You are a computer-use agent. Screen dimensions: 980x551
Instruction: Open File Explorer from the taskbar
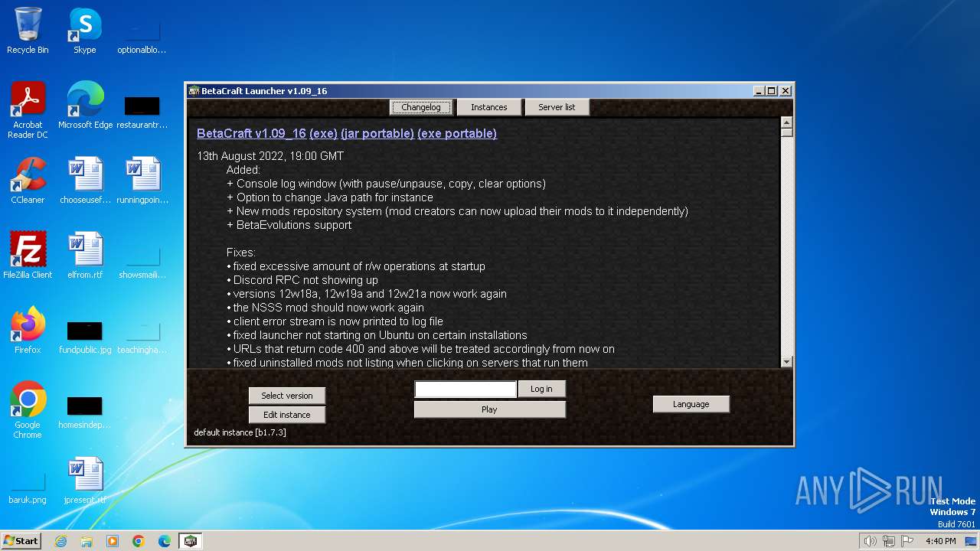coord(87,541)
